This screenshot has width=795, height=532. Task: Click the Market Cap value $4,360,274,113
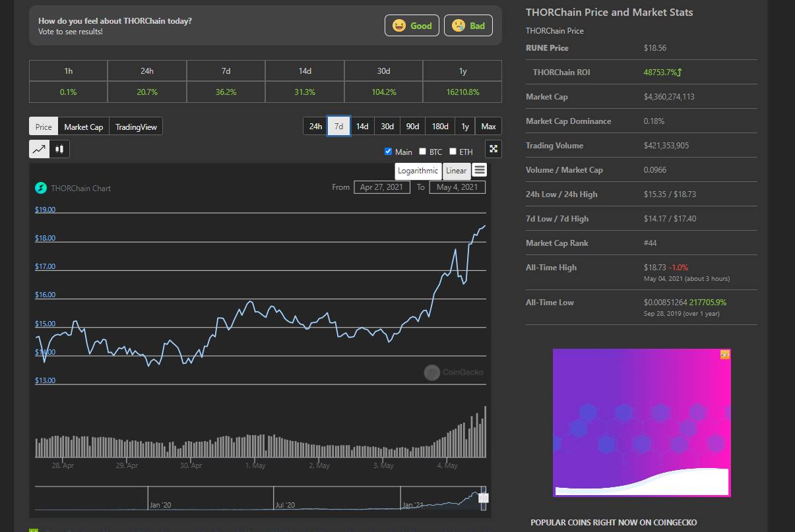pos(669,97)
